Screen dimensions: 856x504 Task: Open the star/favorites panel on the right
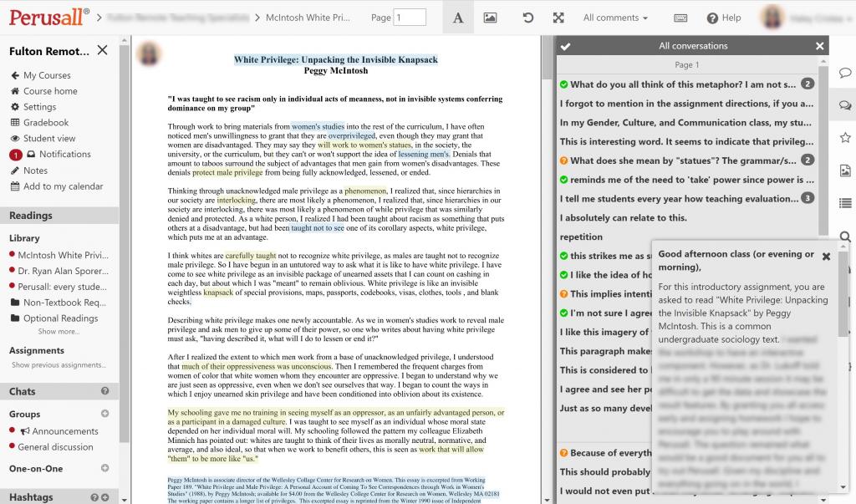tap(845, 136)
